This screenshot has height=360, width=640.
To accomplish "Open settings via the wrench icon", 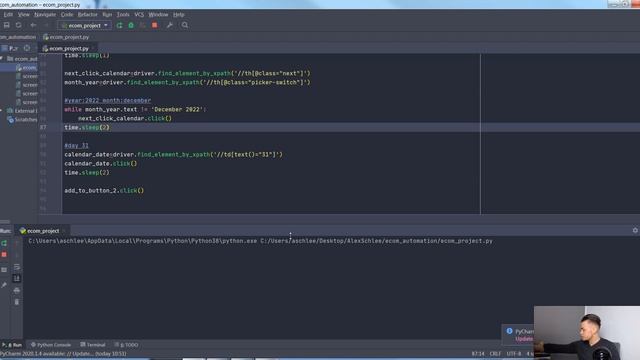I will [x=169, y=25].
